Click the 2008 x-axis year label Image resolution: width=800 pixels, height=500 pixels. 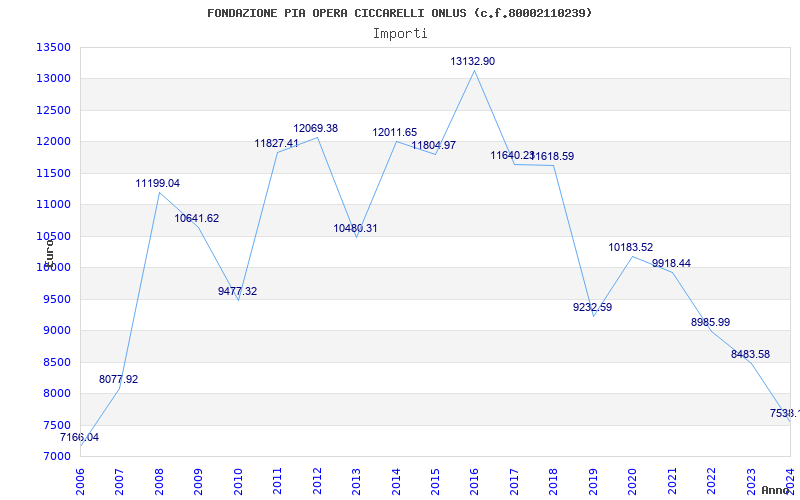159,481
